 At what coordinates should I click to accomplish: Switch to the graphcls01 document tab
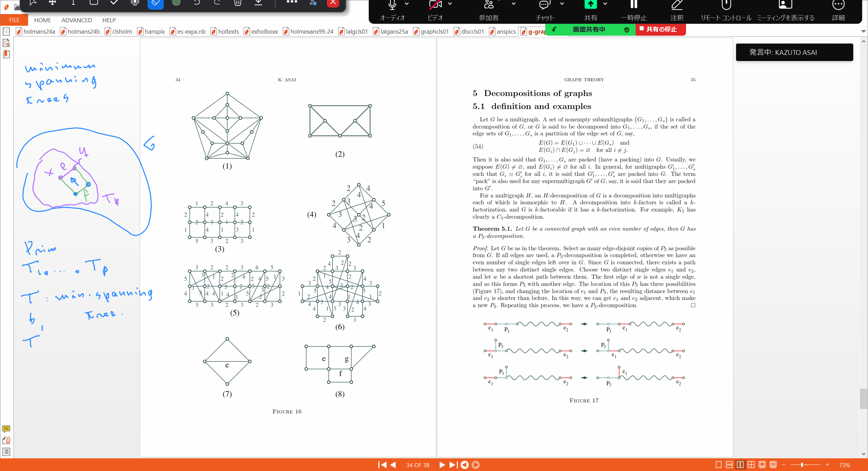[431, 32]
